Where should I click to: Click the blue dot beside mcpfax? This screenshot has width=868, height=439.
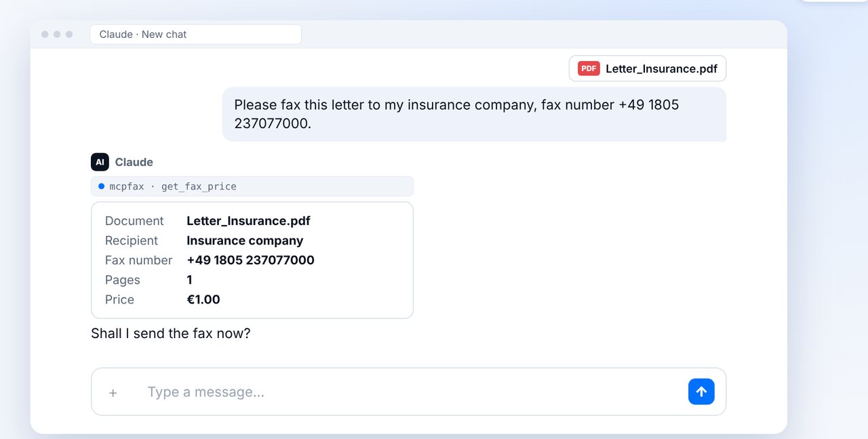pyautogui.click(x=101, y=186)
